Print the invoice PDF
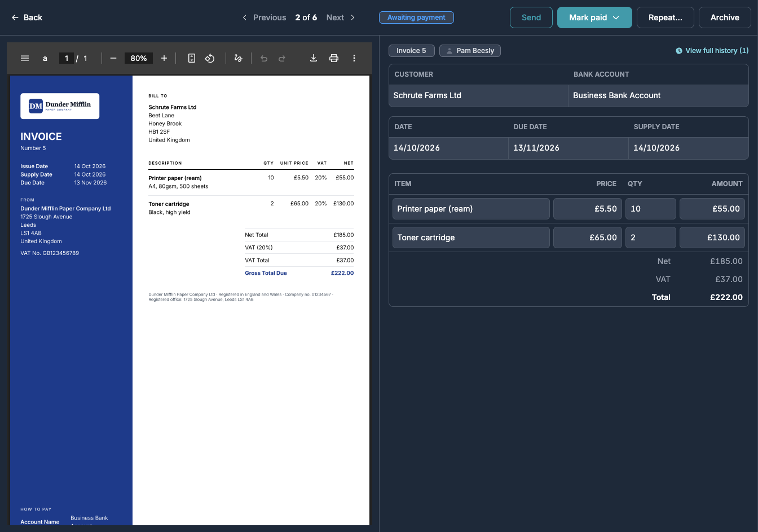 click(x=334, y=58)
